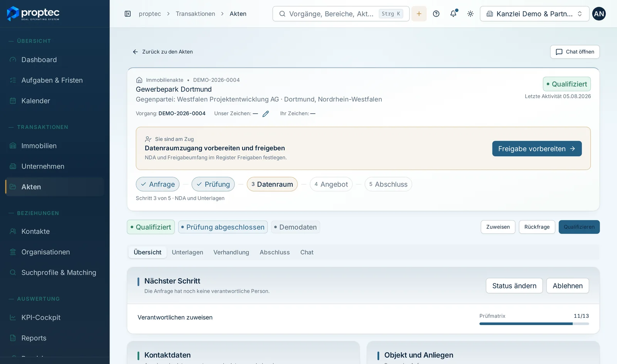Select the Prüfung step
This screenshot has width=617, height=364.
point(213,184)
